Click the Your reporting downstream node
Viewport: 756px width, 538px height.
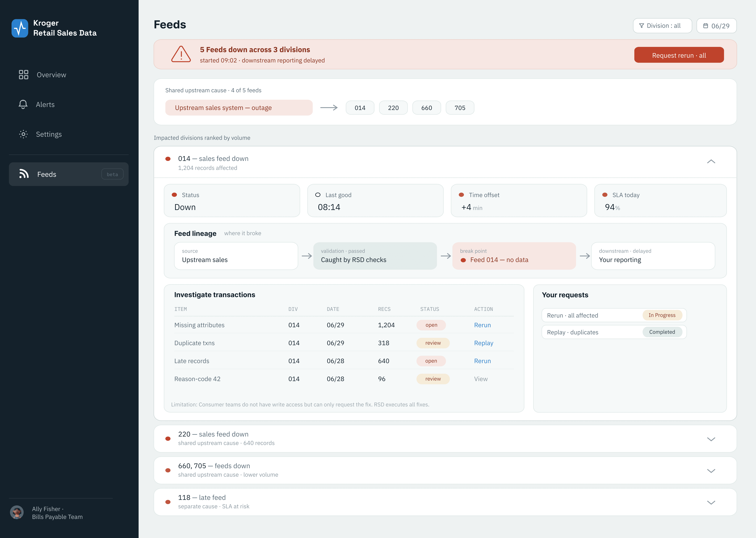[x=653, y=256]
